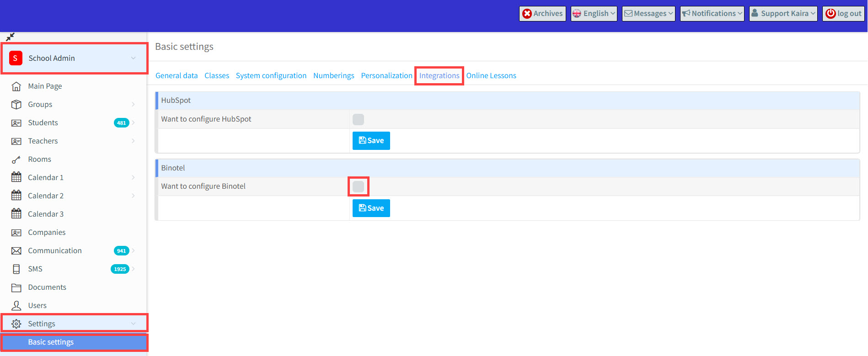
Task: Click the Settings gear icon
Action: (x=16, y=324)
